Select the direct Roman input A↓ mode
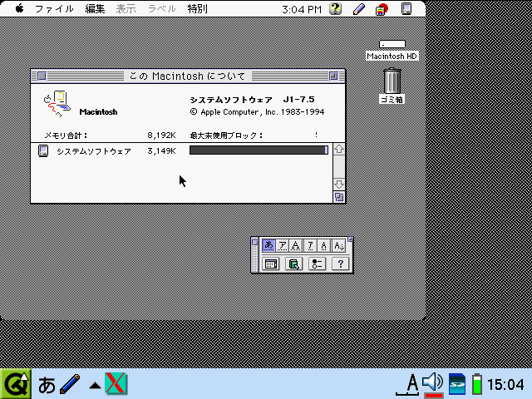Viewport: 532px width, 399px height. [x=338, y=245]
